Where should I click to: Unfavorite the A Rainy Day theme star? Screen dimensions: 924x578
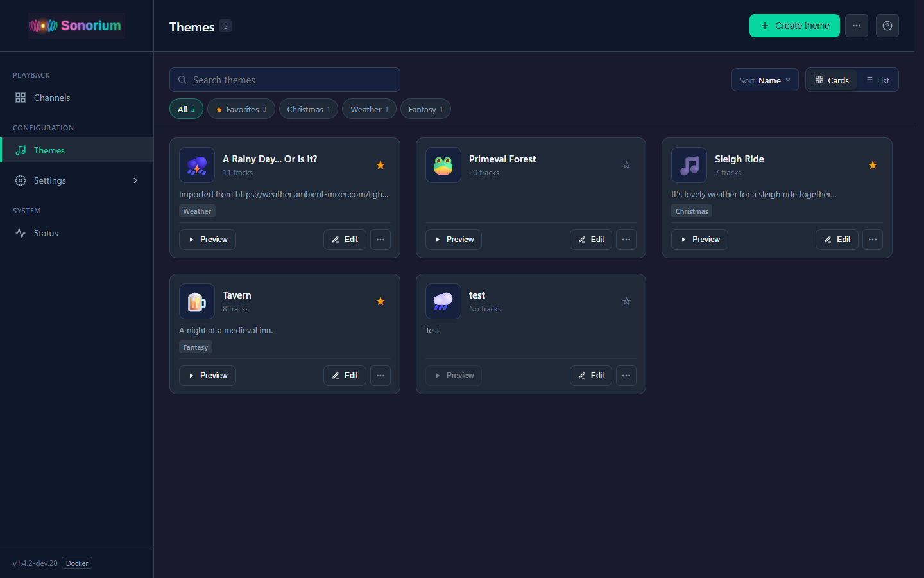point(381,165)
